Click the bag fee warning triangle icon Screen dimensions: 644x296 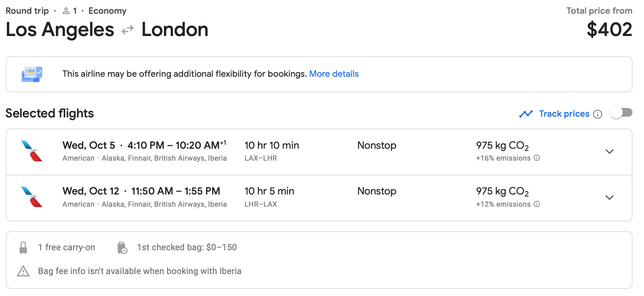23,271
